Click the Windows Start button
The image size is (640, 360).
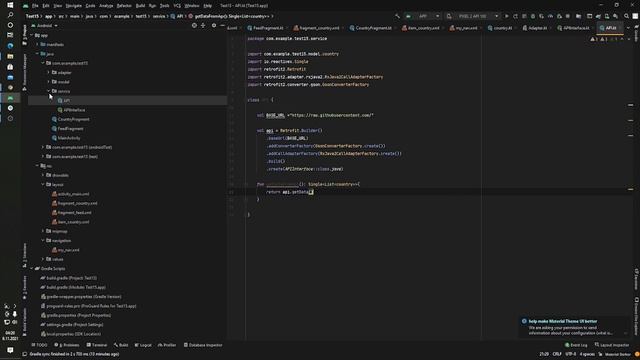10,5
